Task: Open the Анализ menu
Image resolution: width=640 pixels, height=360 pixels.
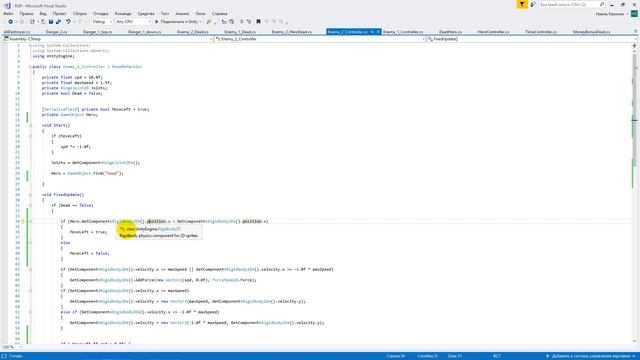Action: 182,13
